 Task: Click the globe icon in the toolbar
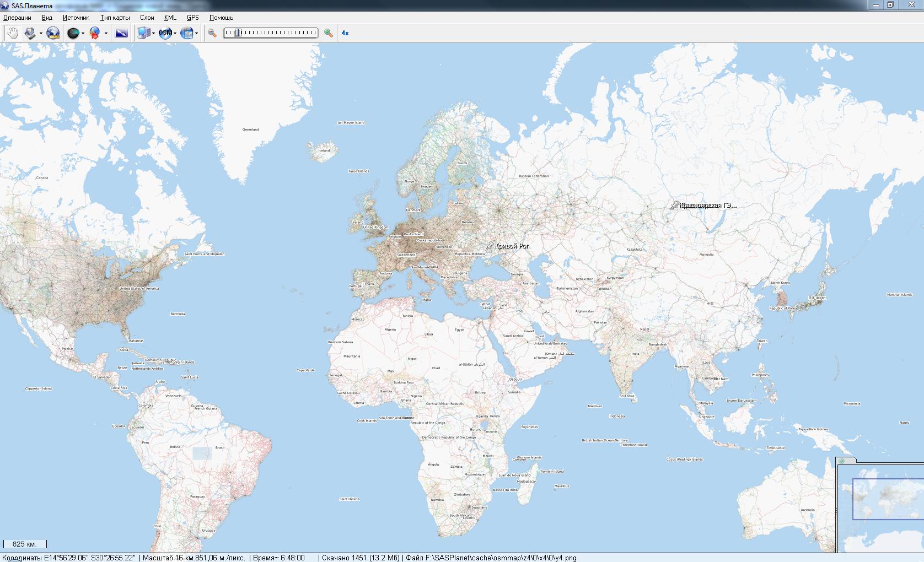[x=53, y=33]
